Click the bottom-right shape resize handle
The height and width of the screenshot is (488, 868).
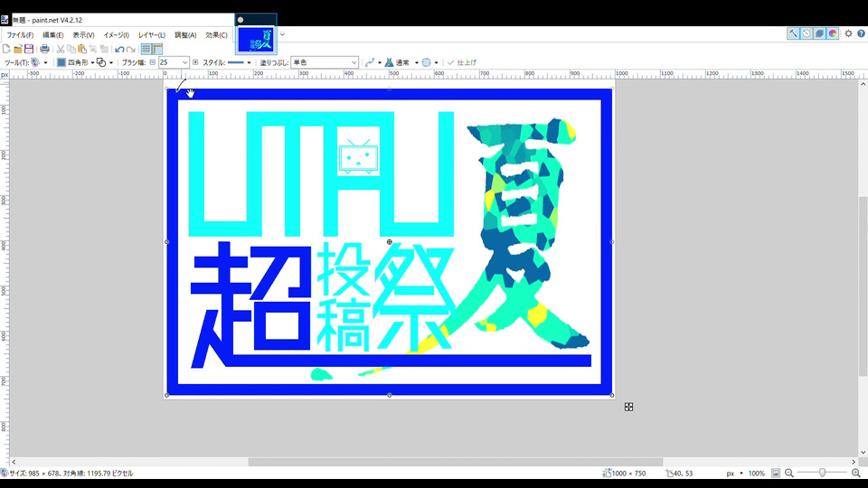[x=612, y=395]
